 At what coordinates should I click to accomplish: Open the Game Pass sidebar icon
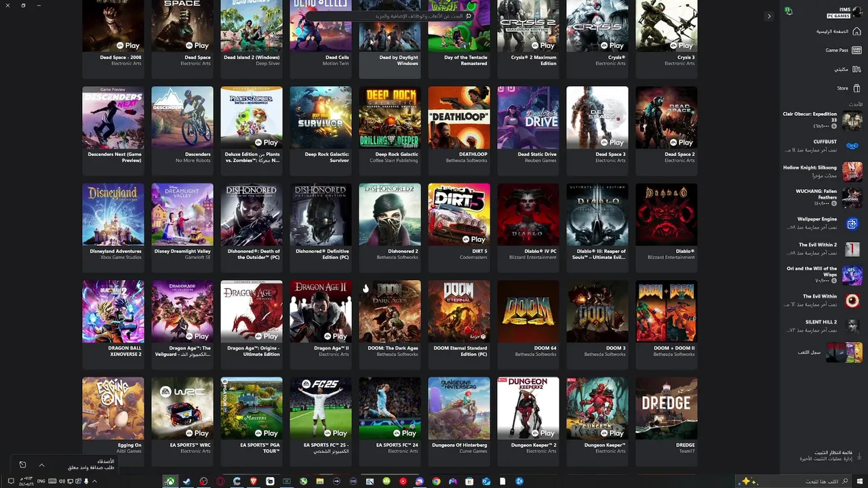tap(857, 50)
